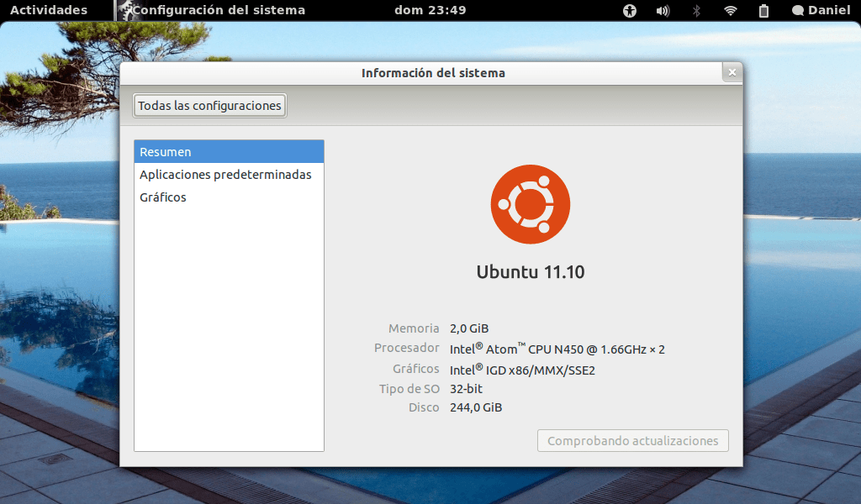This screenshot has width=861, height=504.
Task: Click the orange Ubuntu logo
Action: pos(531,205)
